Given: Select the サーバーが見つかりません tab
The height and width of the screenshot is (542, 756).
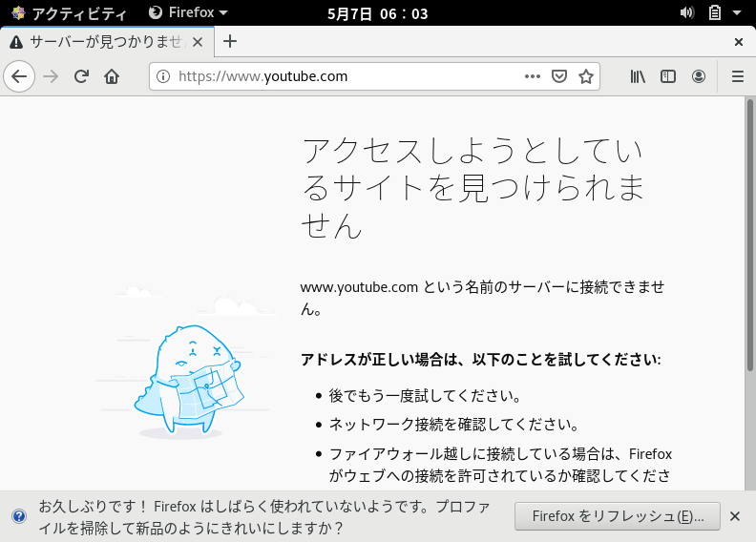Looking at the screenshot, I should [x=108, y=42].
